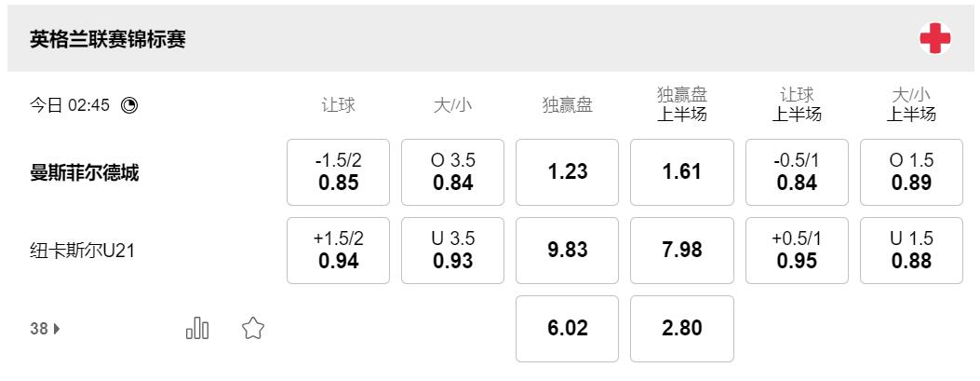Select first-half draw odds 2.80
The height and width of the screenshot is (381, 980).
click(x=681, y=329)
